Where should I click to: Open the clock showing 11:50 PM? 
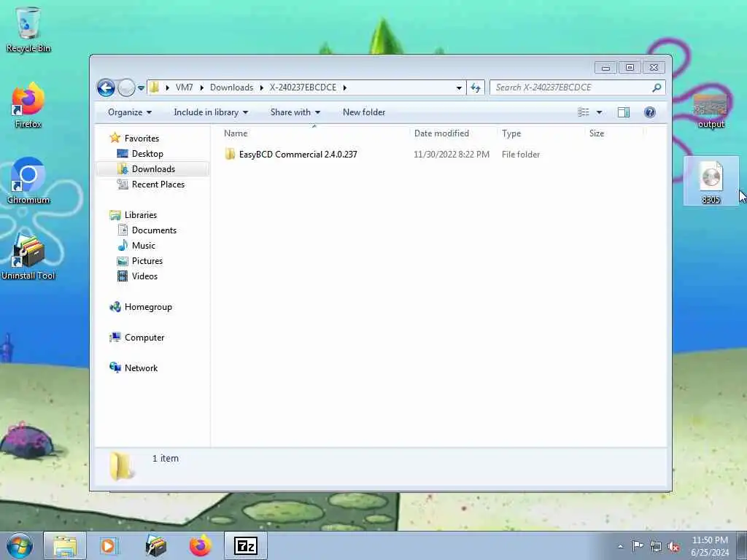(710, 545)
